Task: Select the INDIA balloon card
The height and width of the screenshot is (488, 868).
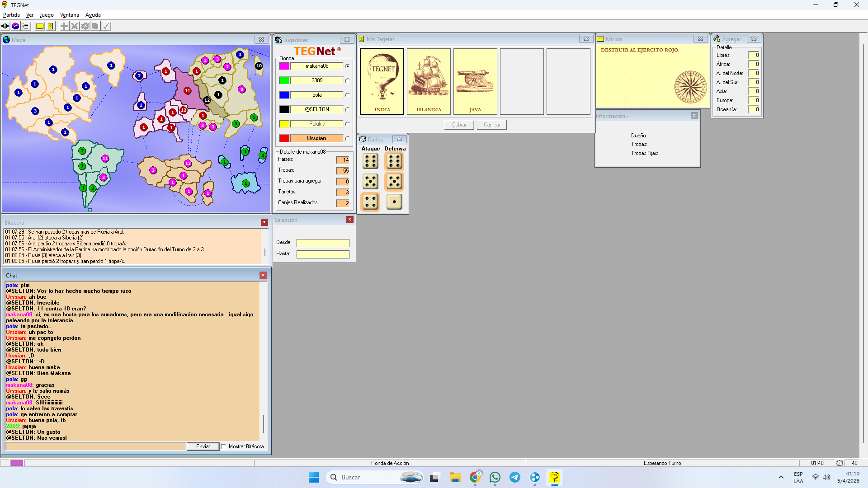Action: pos(382,81)
